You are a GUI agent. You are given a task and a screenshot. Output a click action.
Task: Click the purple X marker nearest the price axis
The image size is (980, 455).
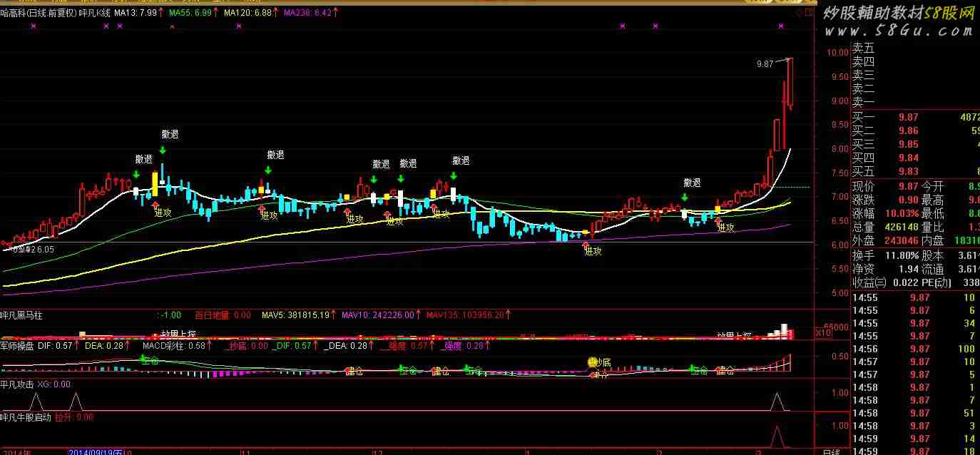point(781,26)
